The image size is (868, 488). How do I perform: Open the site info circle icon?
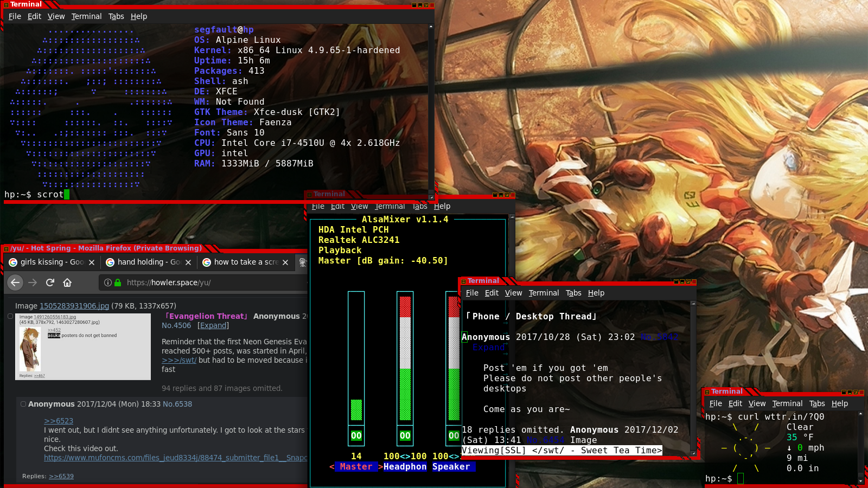click(x=108, y=282)
